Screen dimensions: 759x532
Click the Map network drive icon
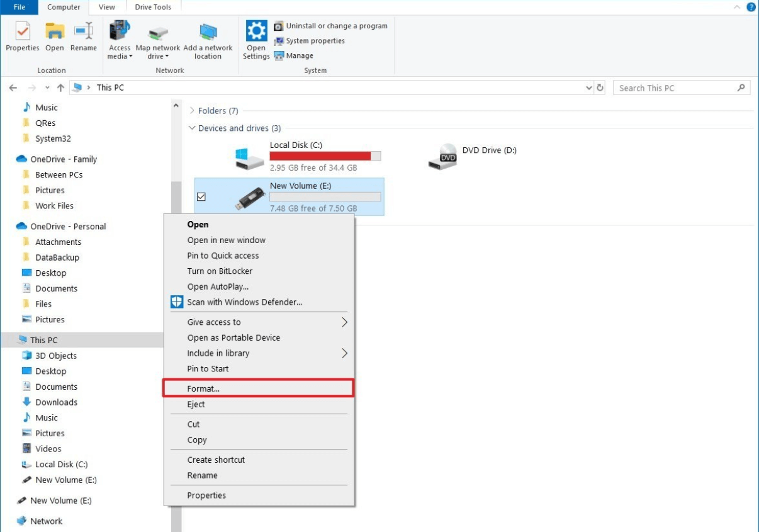tap(157, 35)
